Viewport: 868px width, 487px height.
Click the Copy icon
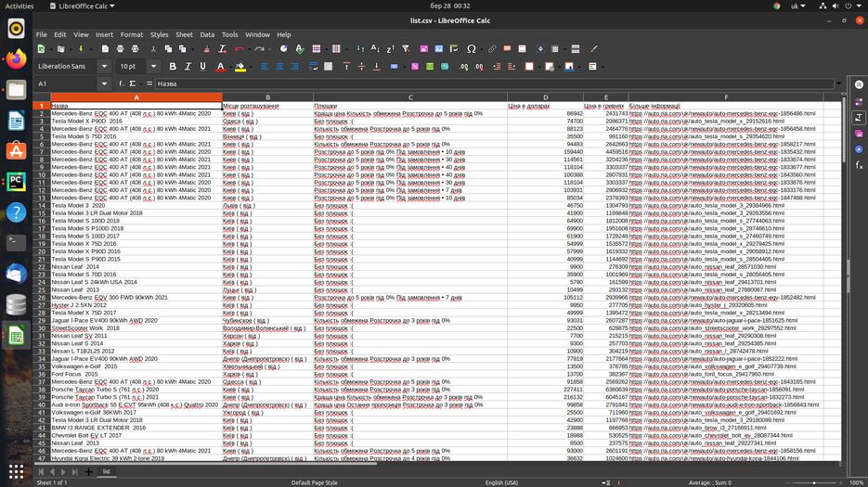[168, 49]
